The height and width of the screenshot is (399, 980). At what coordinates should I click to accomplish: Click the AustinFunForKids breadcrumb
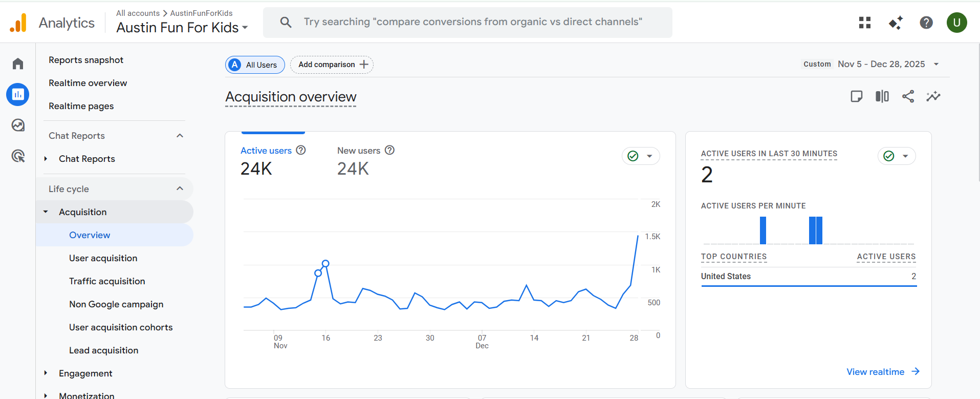click(201, 13)
